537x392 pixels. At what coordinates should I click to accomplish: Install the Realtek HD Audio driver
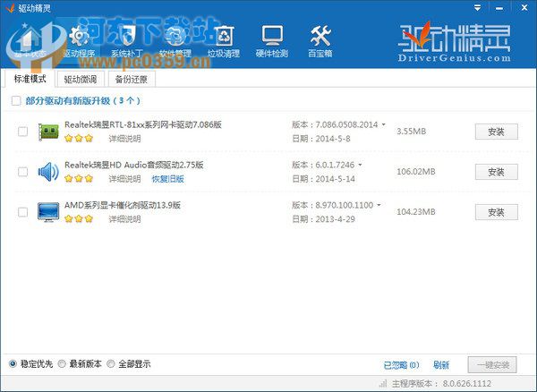click(x=496, y=172)
